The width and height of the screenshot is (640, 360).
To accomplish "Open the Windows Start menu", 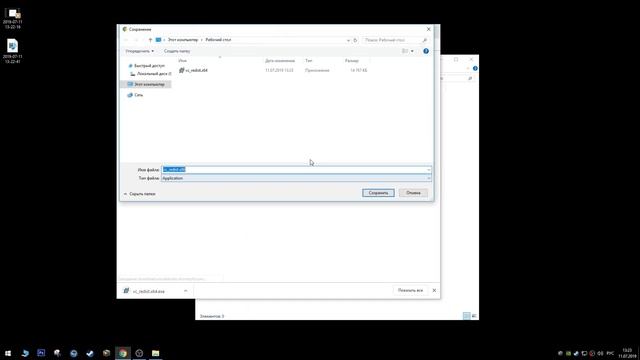I will (8, 353).
